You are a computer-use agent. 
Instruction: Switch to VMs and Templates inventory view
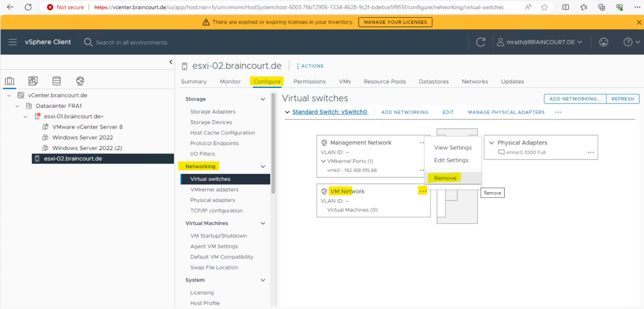(33, 81)
